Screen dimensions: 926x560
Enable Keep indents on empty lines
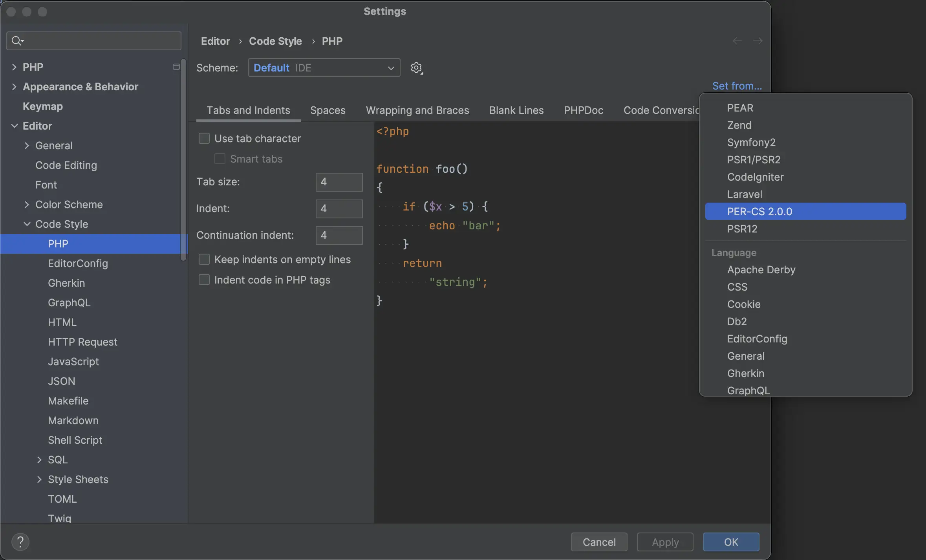(x=204, y=259)
